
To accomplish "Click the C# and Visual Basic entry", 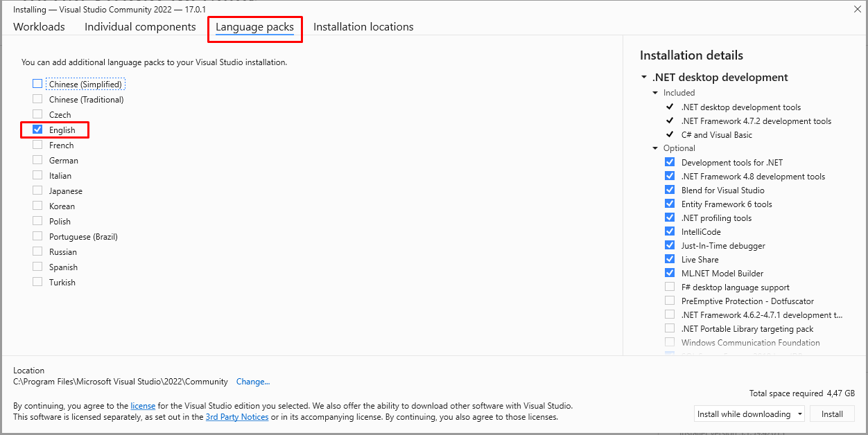I will point(717,135).
